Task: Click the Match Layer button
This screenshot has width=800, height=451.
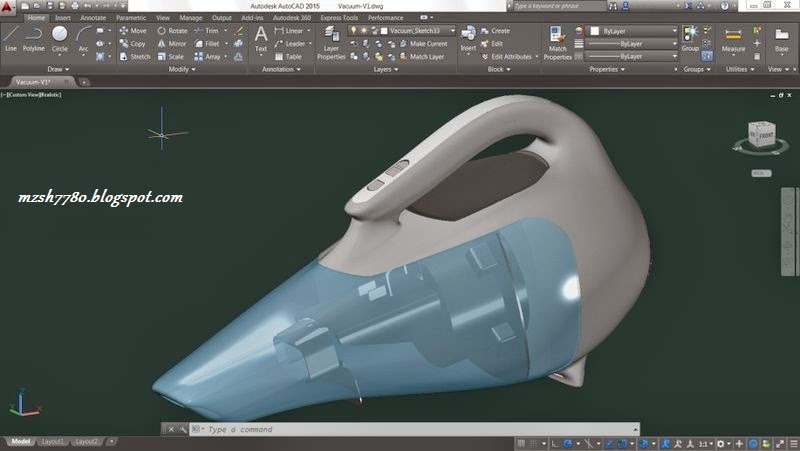Action: [x=421, y=57]
